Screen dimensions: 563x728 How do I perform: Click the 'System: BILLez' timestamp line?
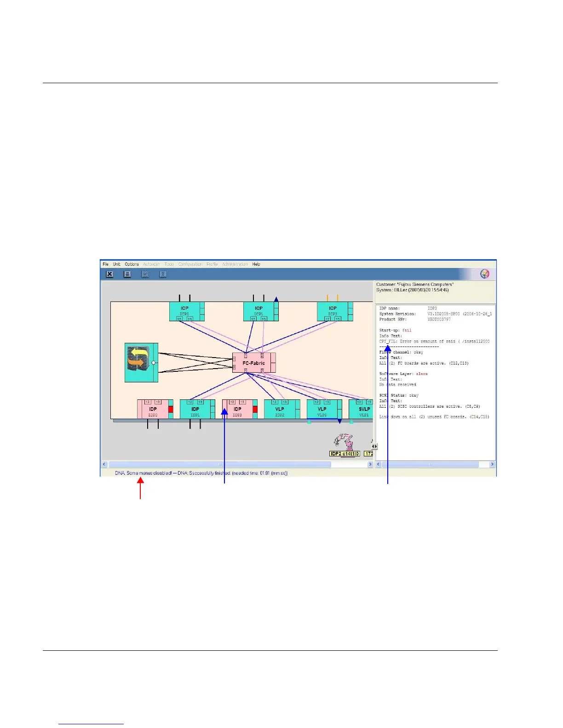pyautogui.click(x=413, y=290)
